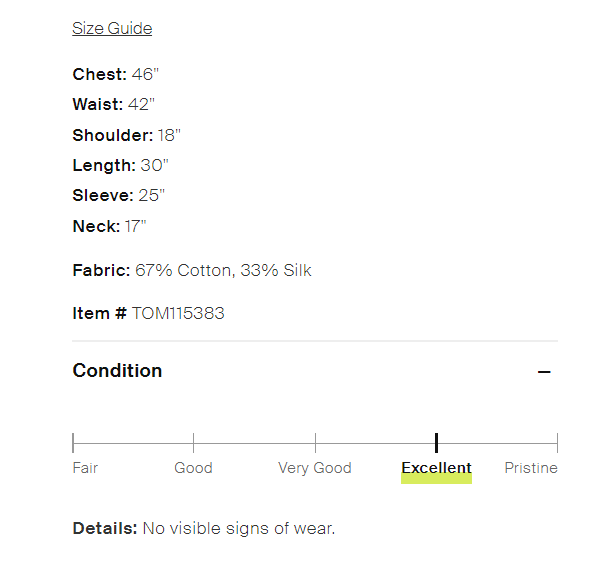
Task: Click the Waist measurement value 42"
Action: point(140,104)
